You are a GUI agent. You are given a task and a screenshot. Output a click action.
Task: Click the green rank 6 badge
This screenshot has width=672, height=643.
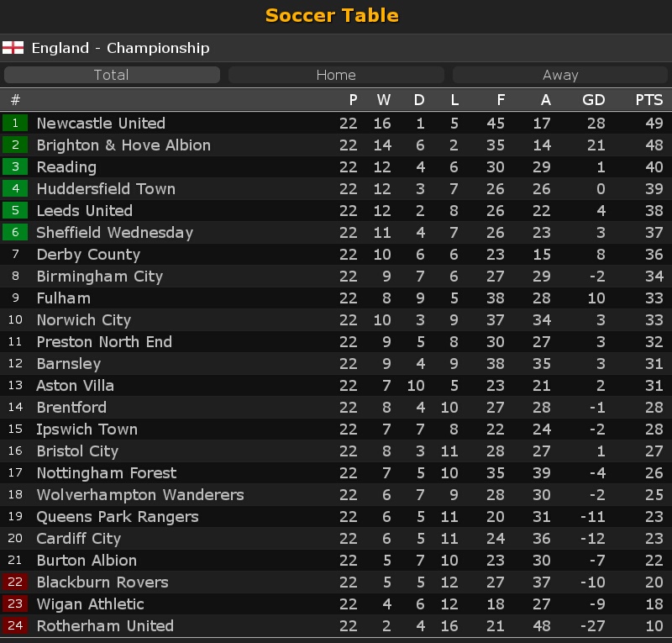(x=15, y=232)
